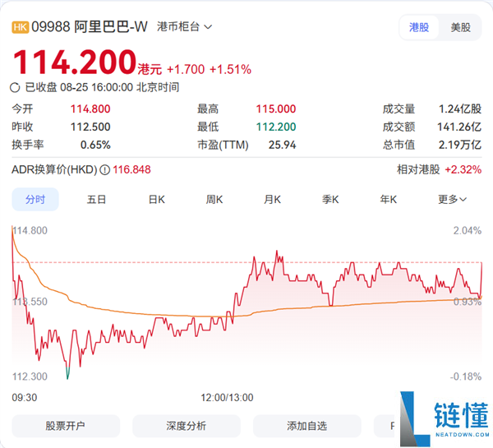Click the -0.18% chart axis label
493x448 pixels.
[x=466, y=376]
